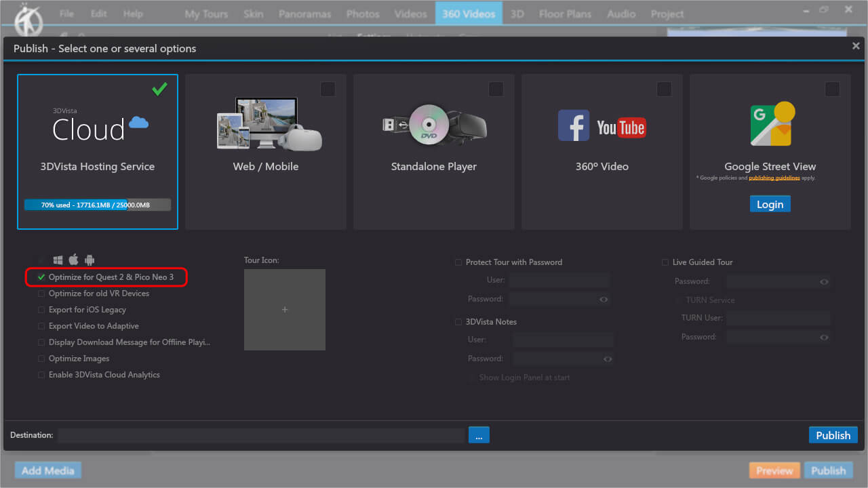The image size is (868, 488).
Task: Enable the Live Guided Tour checkbox
Action: pos(666,262)
